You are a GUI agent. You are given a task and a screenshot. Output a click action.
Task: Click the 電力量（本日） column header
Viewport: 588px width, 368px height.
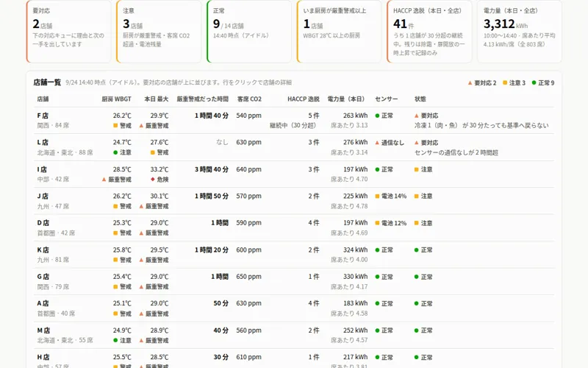pos(345,99)
